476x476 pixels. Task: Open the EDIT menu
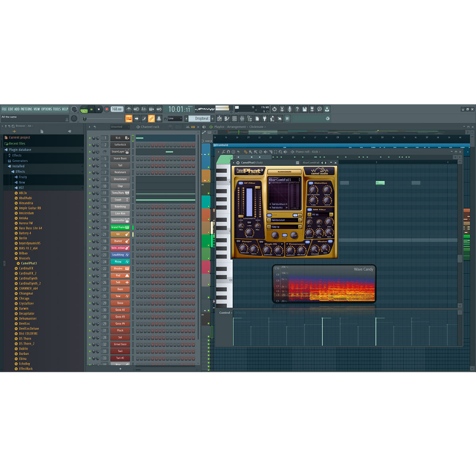[x=11, y=109]
